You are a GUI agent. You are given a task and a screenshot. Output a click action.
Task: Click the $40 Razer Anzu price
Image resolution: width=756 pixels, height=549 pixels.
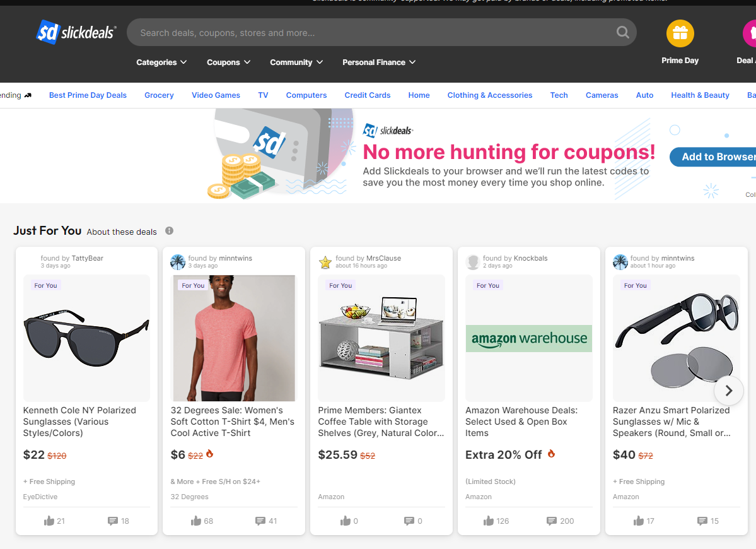click(624, 454)
